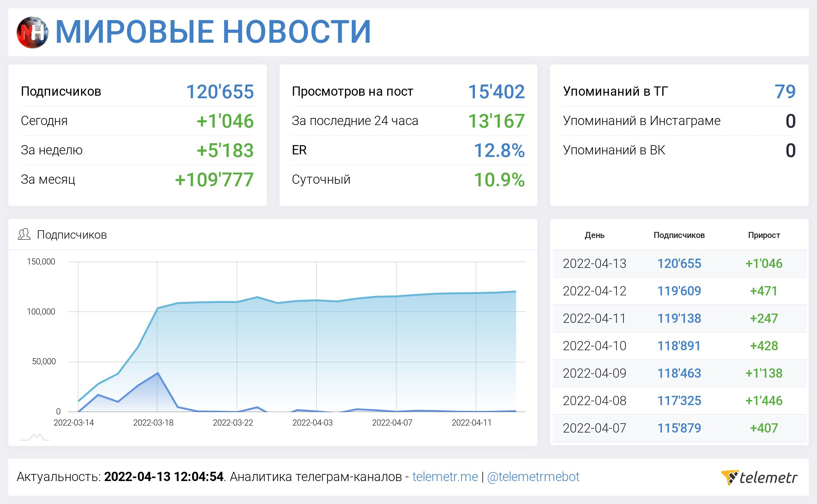Click the МИРОВЫЕ НОВОСТИ channel title

(x=213, y=32)
